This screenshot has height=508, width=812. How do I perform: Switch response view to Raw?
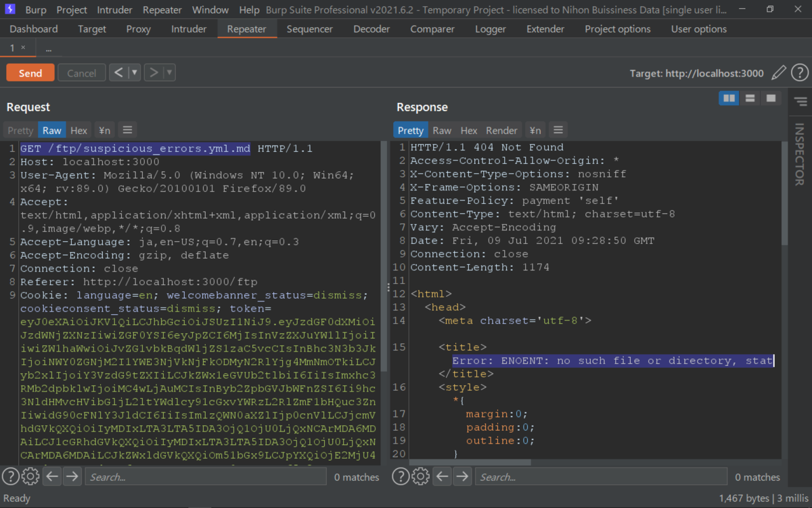coord(442,130)
